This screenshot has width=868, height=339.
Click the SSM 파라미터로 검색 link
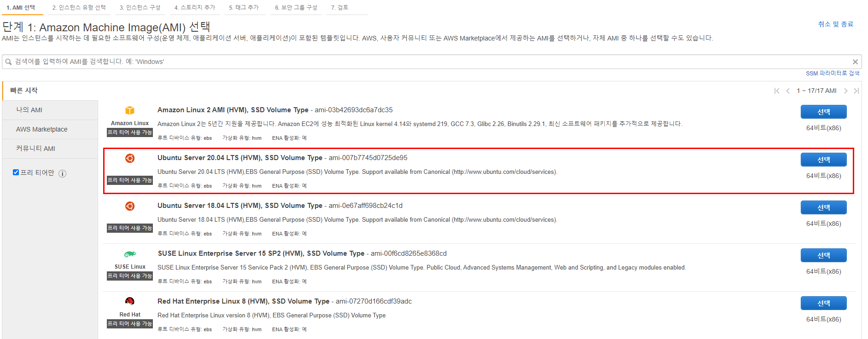point(833,73)
